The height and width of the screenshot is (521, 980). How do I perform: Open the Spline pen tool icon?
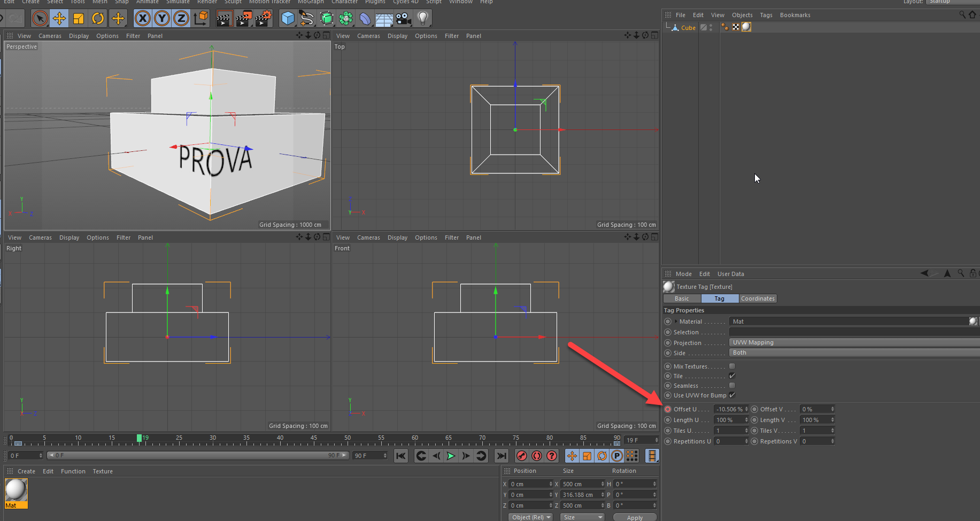(x=307, y=19)
